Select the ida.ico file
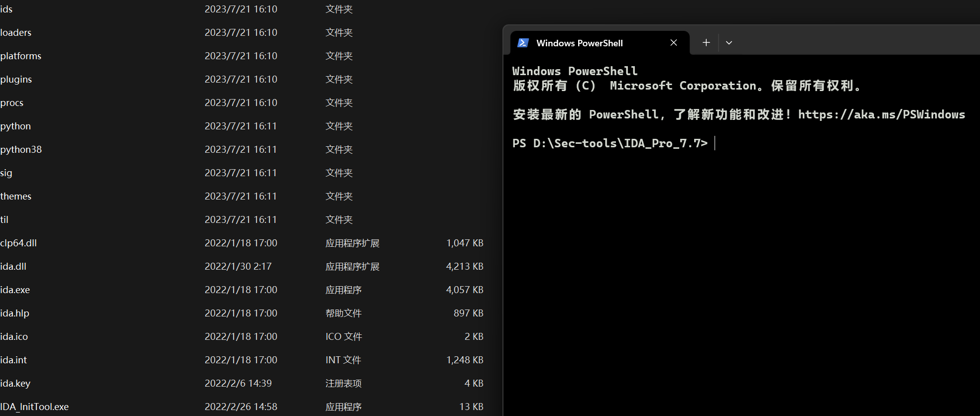 [14, 336]
